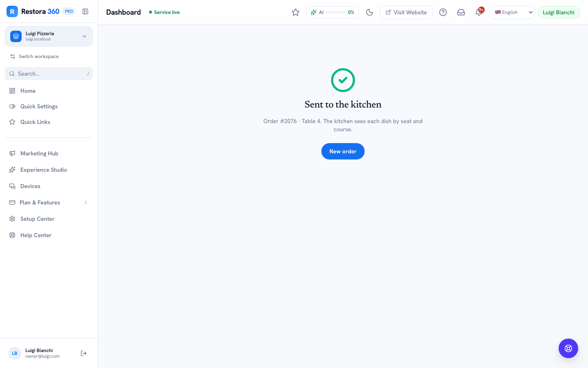
Task: Click the PRO badge
Action: click(x=69, y=11)
